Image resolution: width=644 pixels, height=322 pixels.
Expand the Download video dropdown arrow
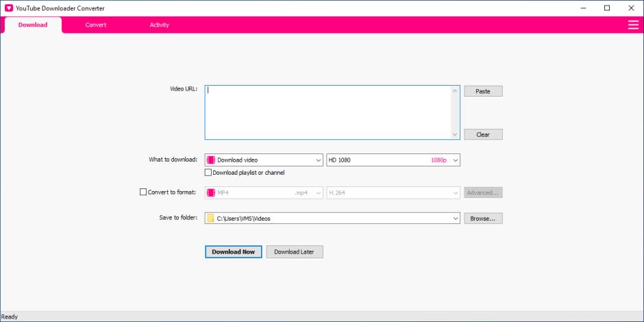coord(319,160)
